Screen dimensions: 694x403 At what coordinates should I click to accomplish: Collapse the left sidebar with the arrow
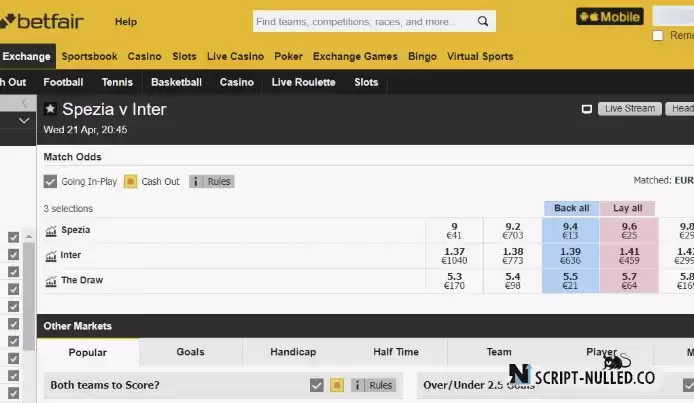click(24, 103)
